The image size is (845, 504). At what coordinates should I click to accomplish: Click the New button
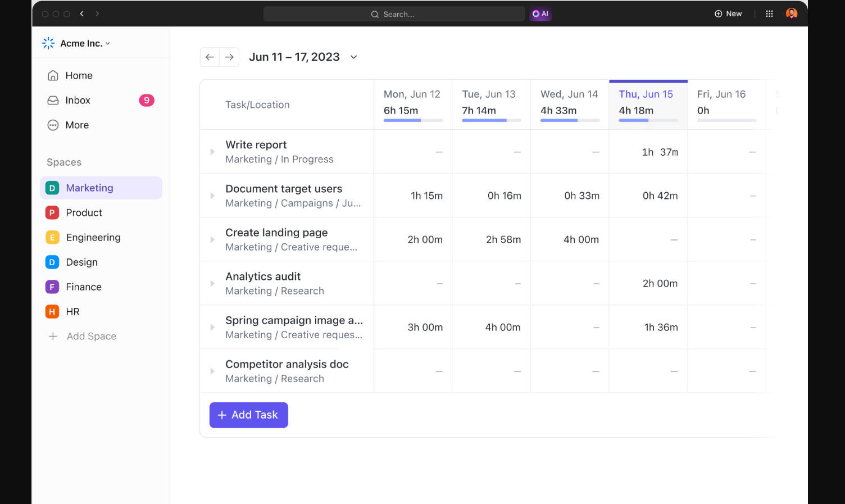(728, 14)
